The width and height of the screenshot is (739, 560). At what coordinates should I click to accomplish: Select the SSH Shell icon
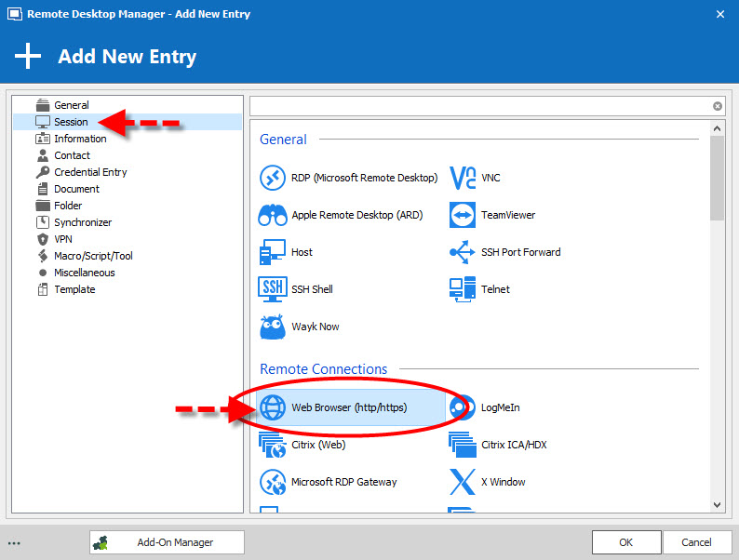(x=272, y=289)
